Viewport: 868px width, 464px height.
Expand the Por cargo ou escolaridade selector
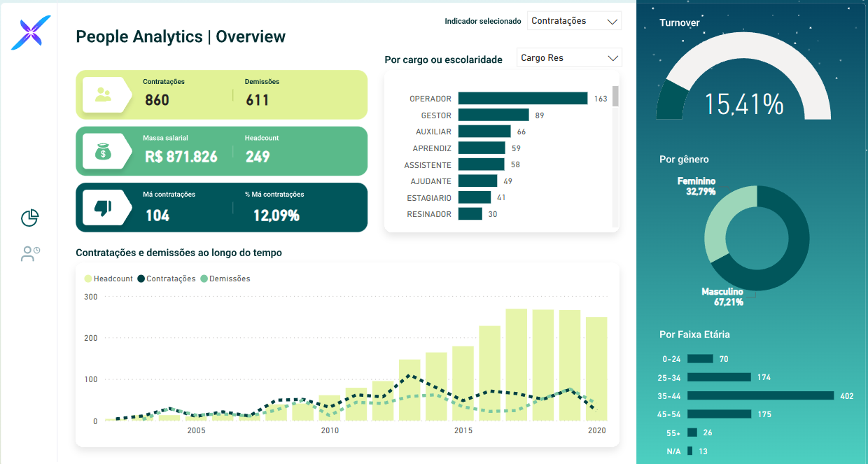click(x=569, y=57)
